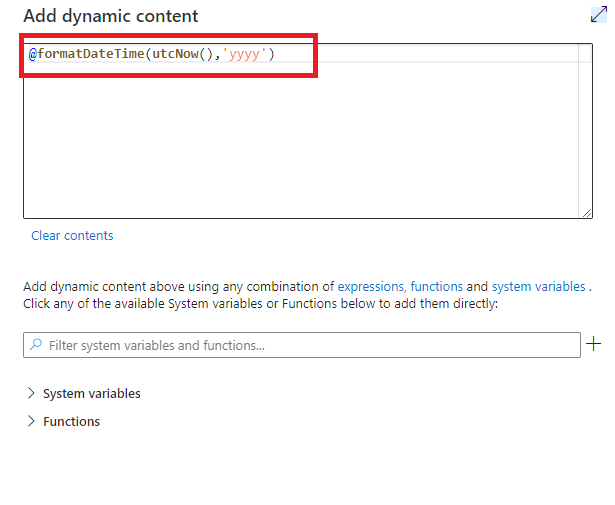Expand the dynamic content pane to full size
The image size is (615, 505).
point(598,14)
